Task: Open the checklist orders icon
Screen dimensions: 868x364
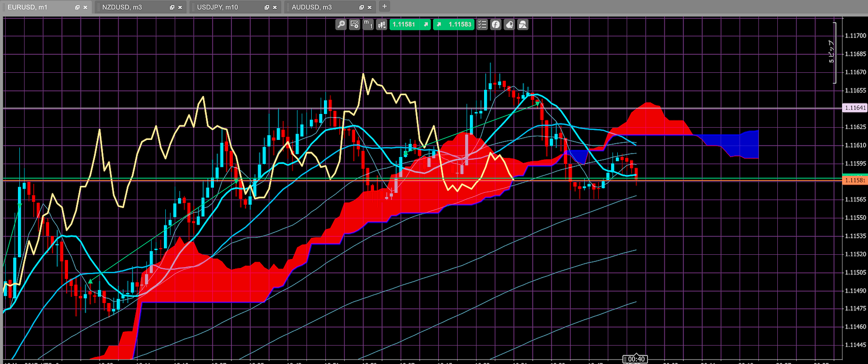Action: 482,25
